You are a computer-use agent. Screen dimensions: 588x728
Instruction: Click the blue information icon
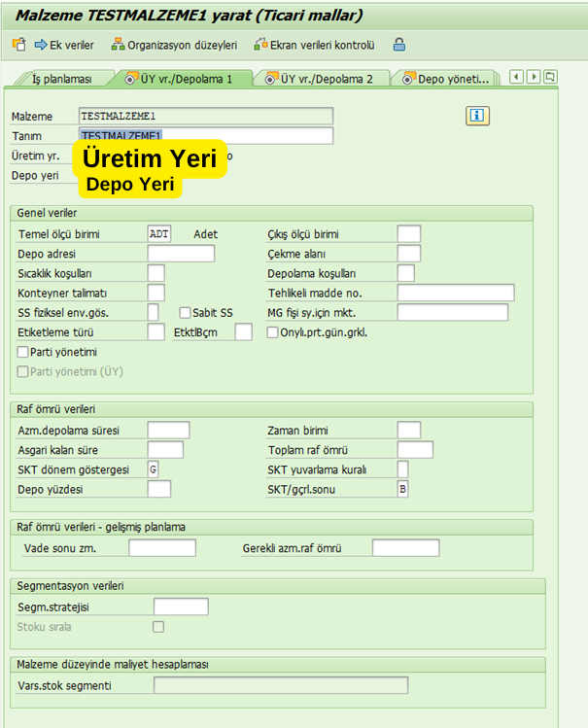(x=476, y=117)
